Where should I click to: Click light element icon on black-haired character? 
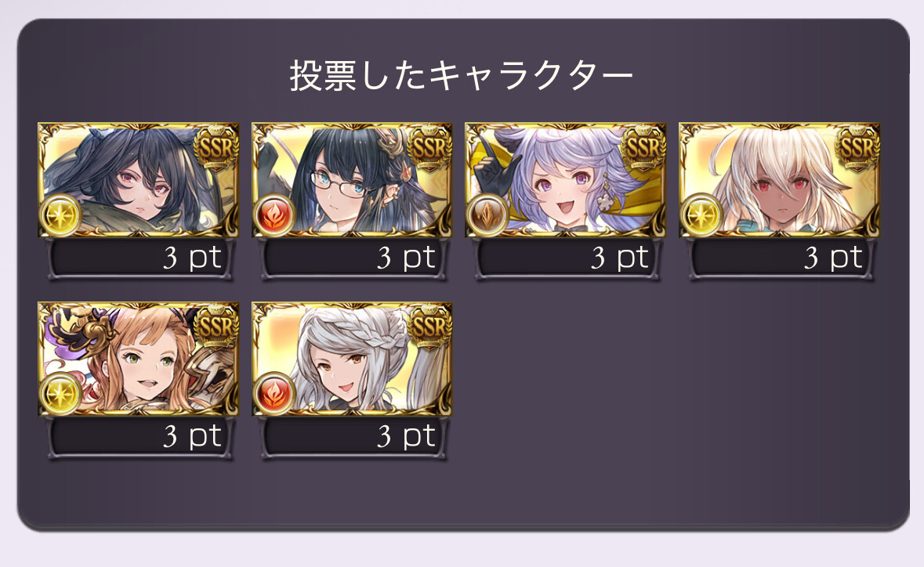(x=60, y=215)
